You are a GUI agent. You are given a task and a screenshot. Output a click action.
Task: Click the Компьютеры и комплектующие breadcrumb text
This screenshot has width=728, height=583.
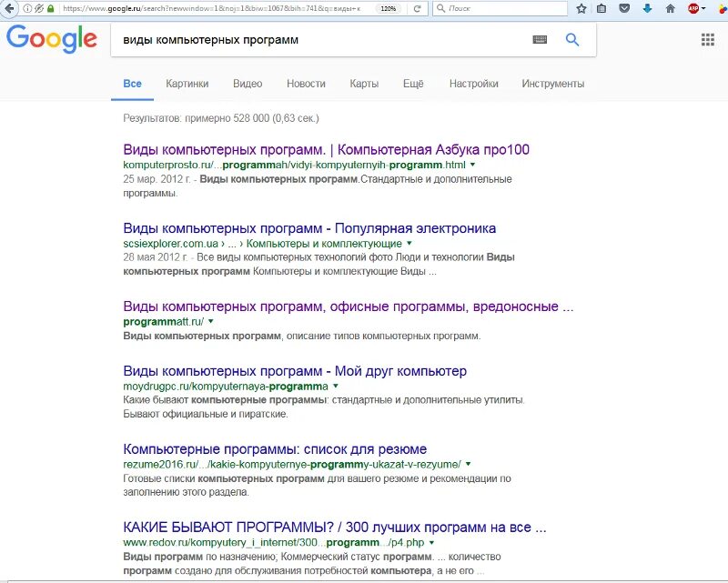tap(324, 244)
